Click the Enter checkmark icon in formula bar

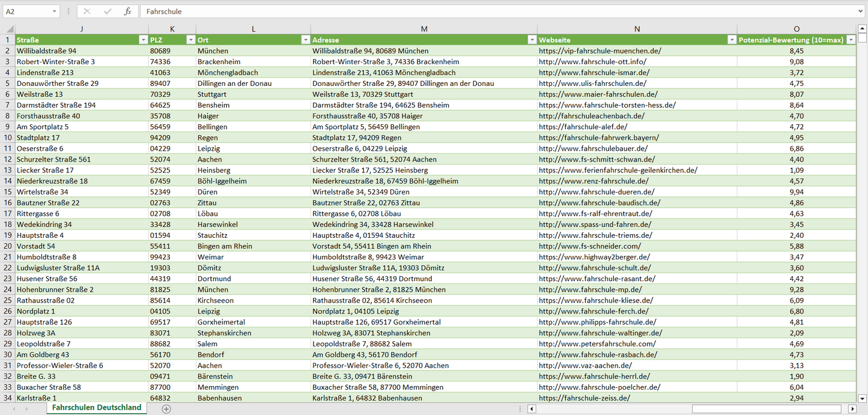tap(108, 11)
